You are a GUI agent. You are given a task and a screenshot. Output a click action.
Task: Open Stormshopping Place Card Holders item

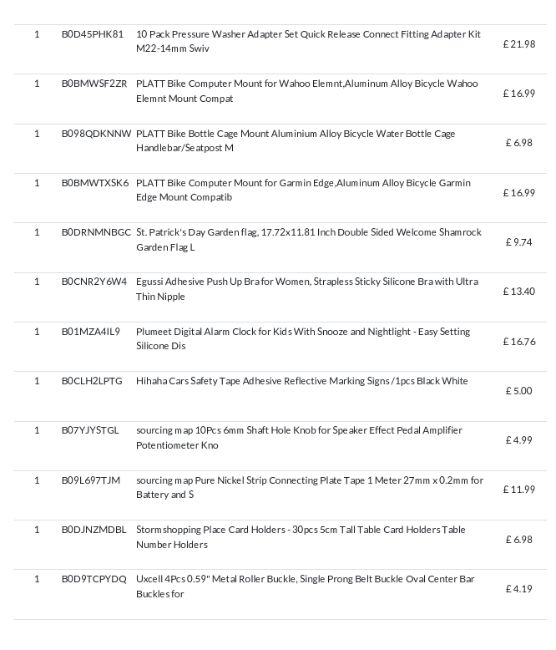[301, 536]
